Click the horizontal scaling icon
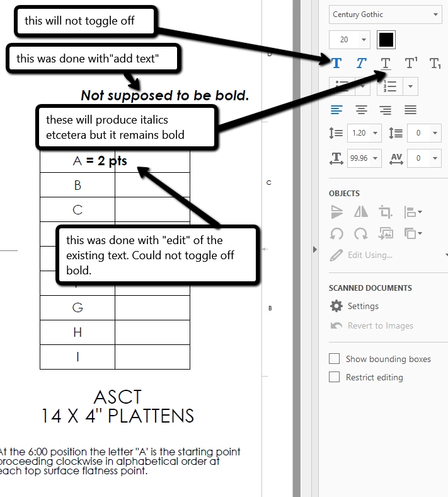 336,158
